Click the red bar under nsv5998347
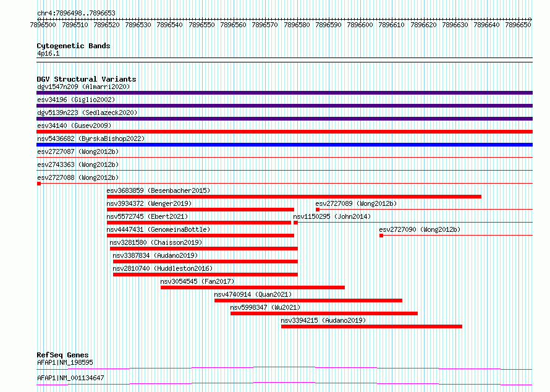Image resolution: width=550 pixels, height=392 pixels. (324, 313)
